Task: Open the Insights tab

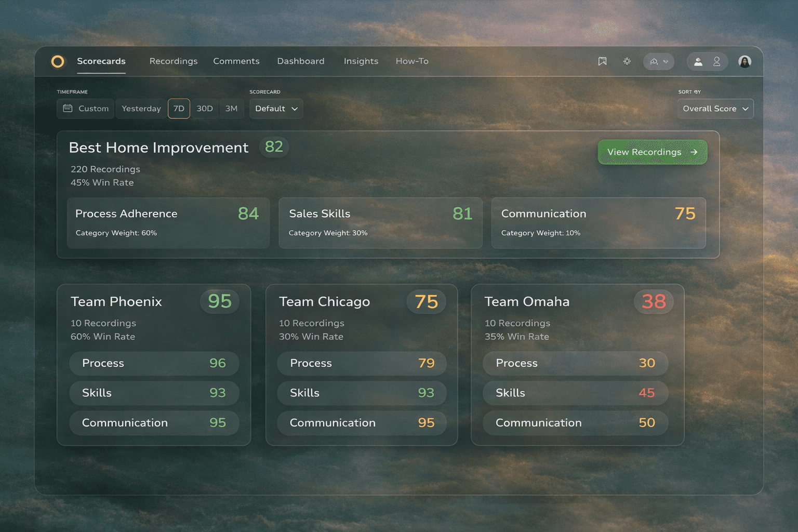Action: pos(361,61)
